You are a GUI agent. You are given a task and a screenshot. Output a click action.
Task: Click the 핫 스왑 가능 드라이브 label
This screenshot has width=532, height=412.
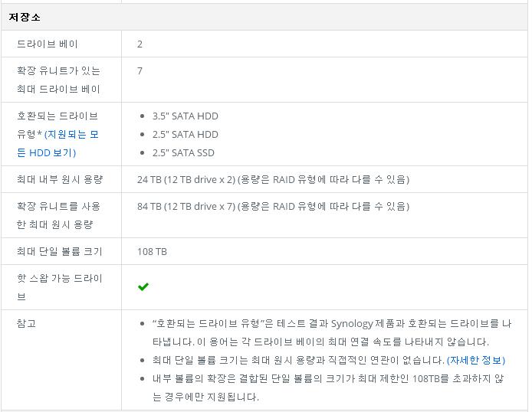point(59,287)
